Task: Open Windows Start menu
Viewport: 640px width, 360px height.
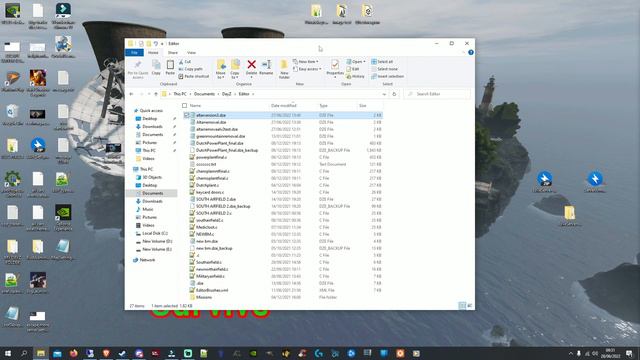Action: point(8,353)
